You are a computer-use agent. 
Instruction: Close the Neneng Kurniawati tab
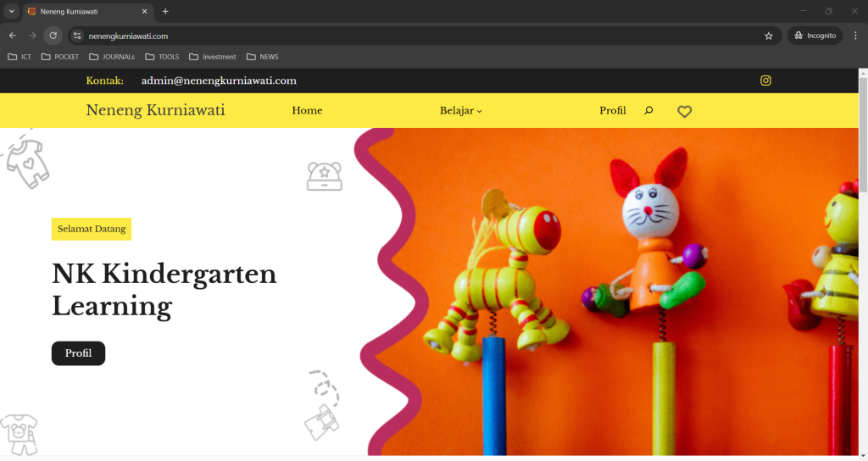[144, 11]
